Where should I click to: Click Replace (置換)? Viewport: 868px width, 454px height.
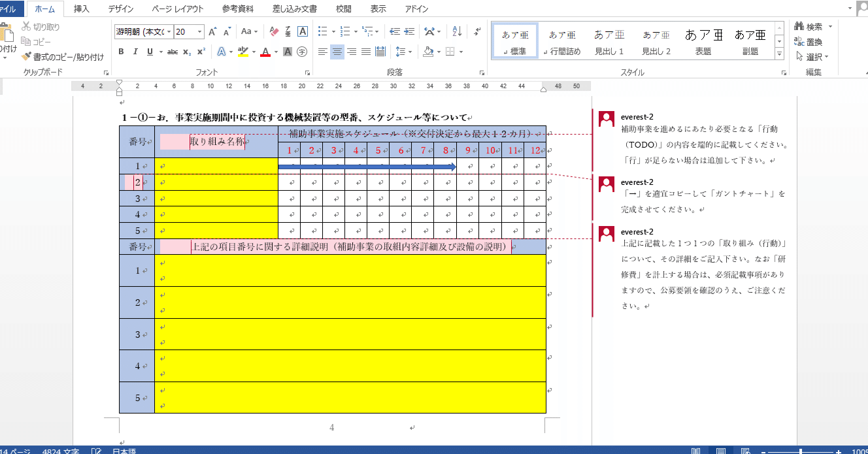(808, 42)
